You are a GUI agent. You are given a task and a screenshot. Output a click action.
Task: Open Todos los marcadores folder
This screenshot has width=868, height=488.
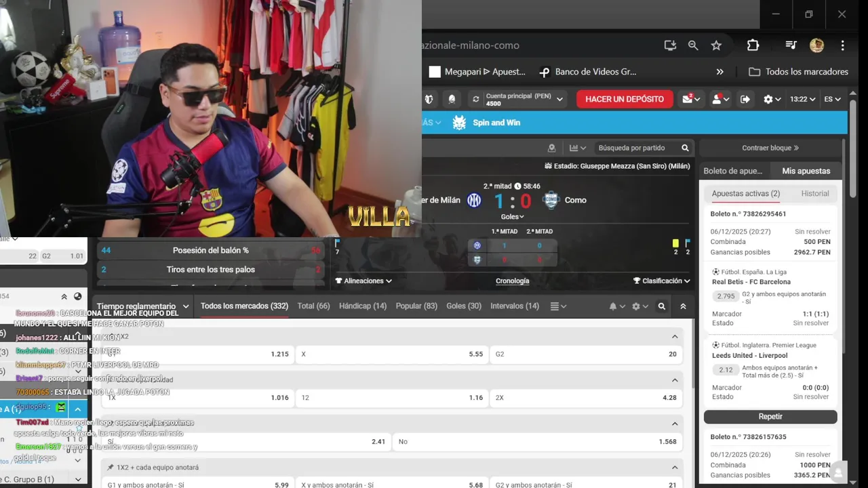pyautogui.click(x=799, y=72)
